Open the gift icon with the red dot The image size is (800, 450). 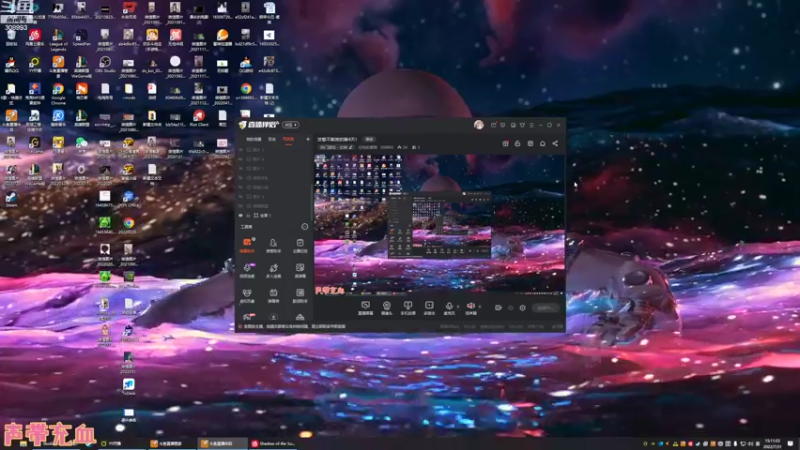click(505, 143)
